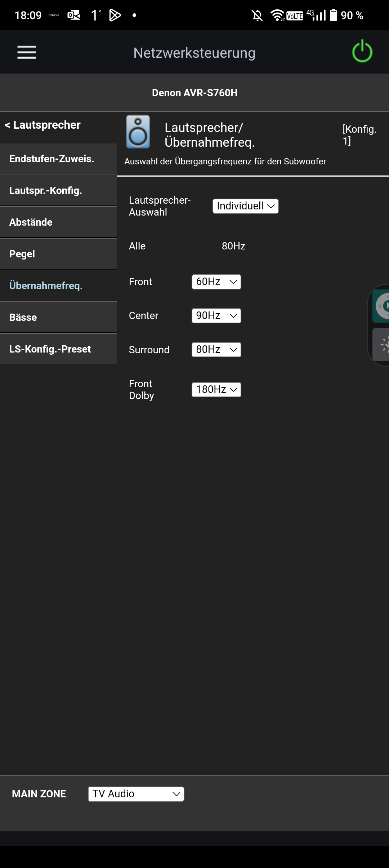Click the MAIN ZONE label

pos(39,794)
